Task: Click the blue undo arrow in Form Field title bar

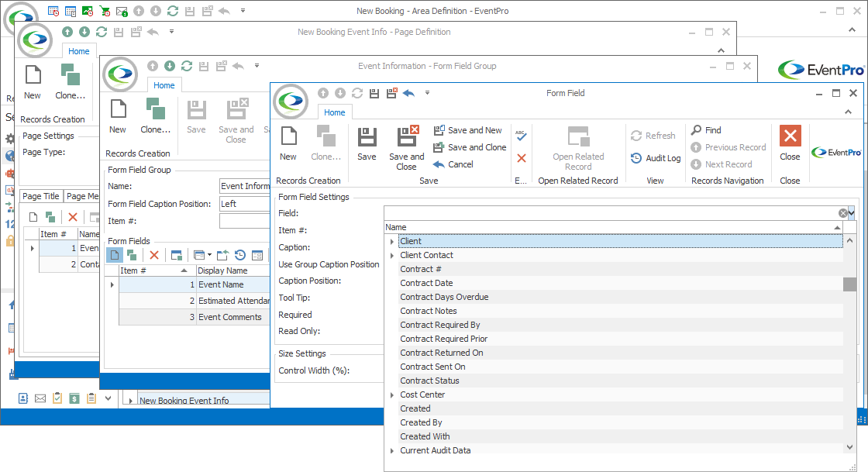Action: [409, 94]
